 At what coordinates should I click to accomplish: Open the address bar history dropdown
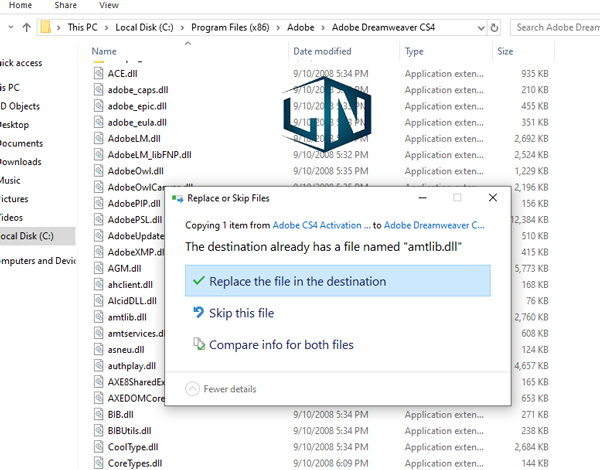(481, 28)
